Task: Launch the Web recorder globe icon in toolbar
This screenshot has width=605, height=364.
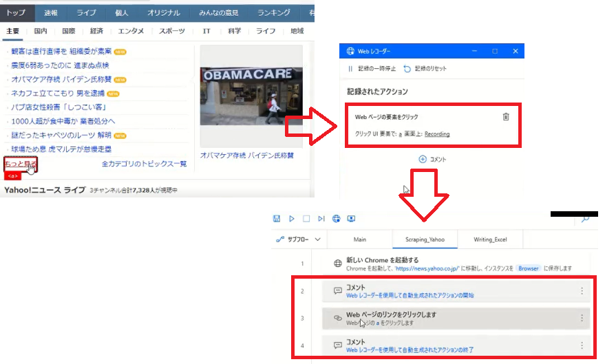Action: tap(337, 219)
